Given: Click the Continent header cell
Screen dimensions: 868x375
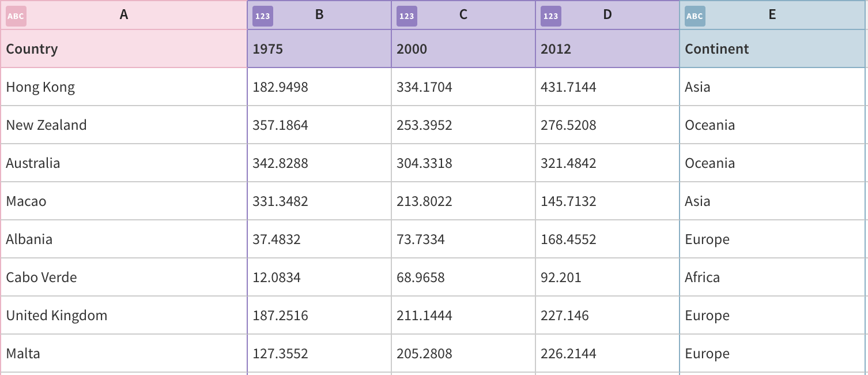Looking at the screenshot, I should [772, 49].
